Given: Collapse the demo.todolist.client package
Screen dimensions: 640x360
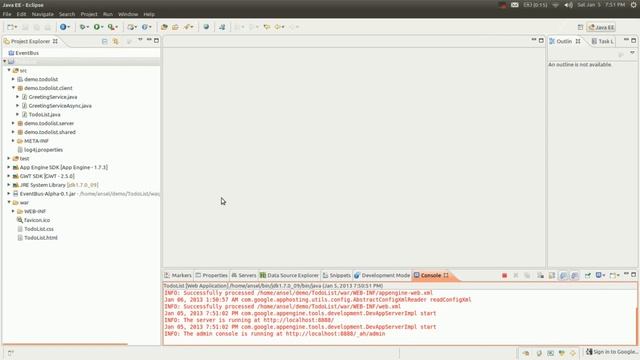Looking at the screenshot, I should [x=13, y=88].
